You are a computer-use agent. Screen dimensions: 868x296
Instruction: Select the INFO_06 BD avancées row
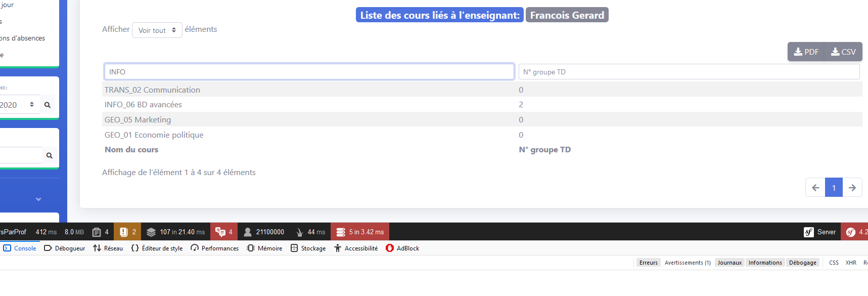pyautogui.click(x=482, y=104)
